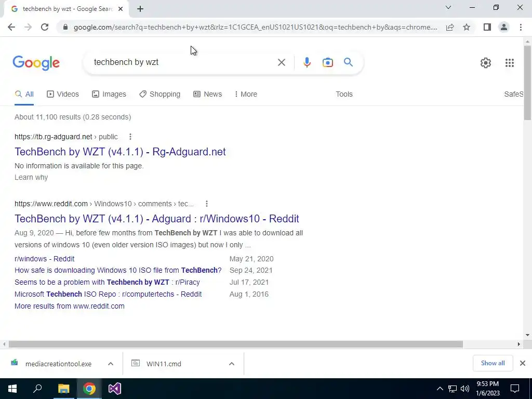
Task: Open the Chrome profile avatar
Action: [504, 27]
